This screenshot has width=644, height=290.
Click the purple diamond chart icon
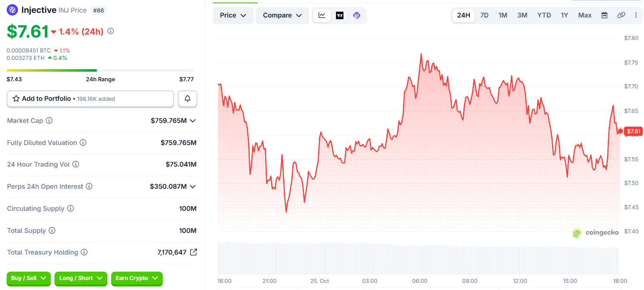click(x=357, y=15)
